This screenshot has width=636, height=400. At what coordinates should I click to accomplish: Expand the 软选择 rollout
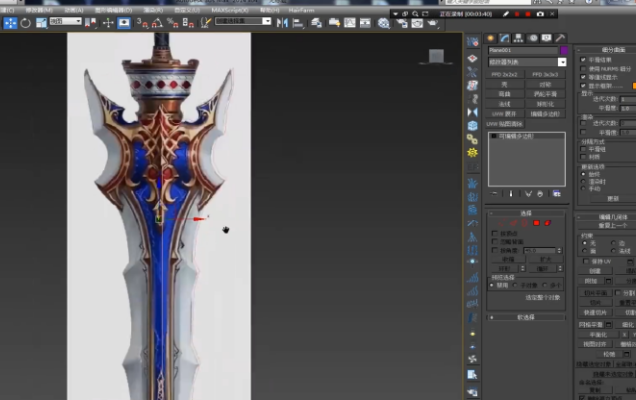tap(527, 317)
